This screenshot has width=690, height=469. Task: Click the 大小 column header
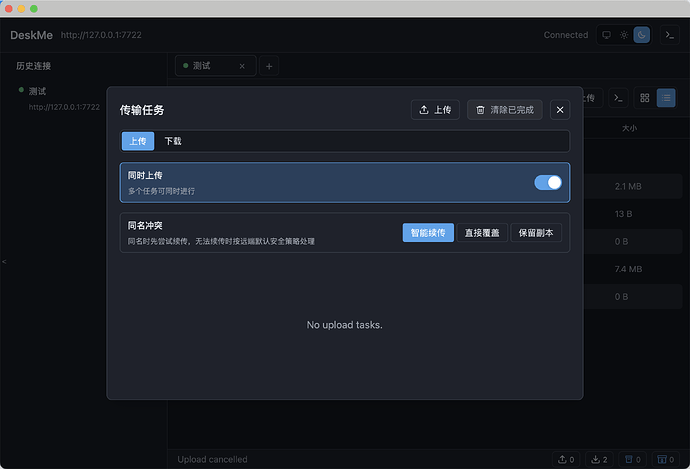[629, 128]
